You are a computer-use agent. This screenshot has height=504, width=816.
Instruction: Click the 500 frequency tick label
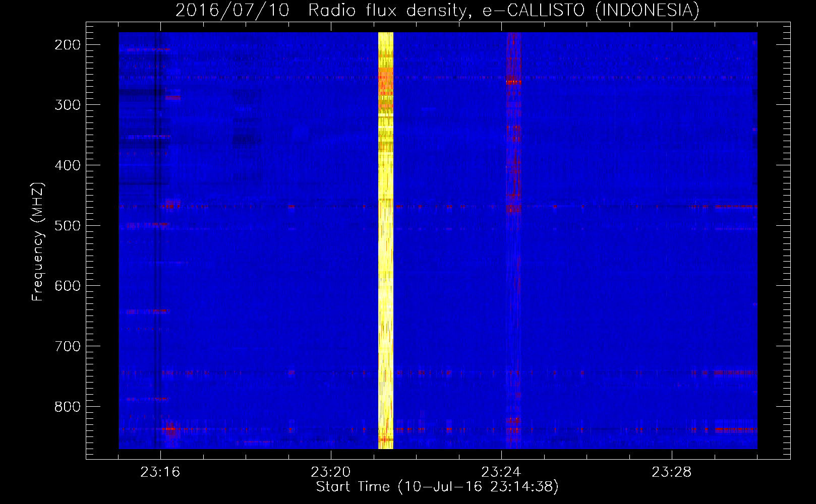(68, 225)
